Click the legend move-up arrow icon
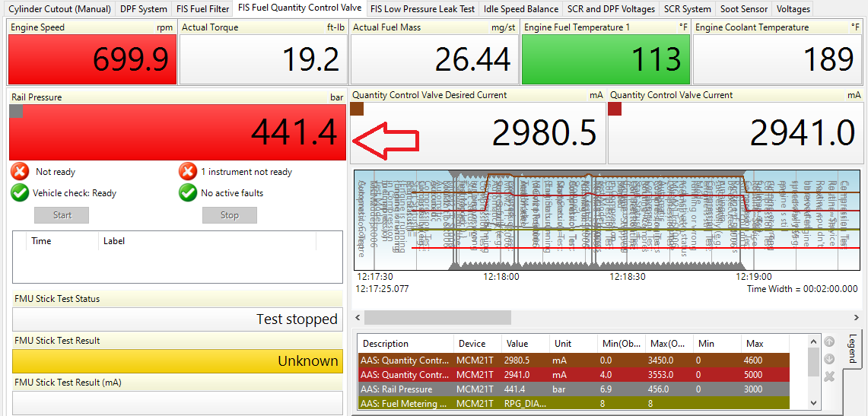This screenshot has height=416, width=868. point(830,342)
